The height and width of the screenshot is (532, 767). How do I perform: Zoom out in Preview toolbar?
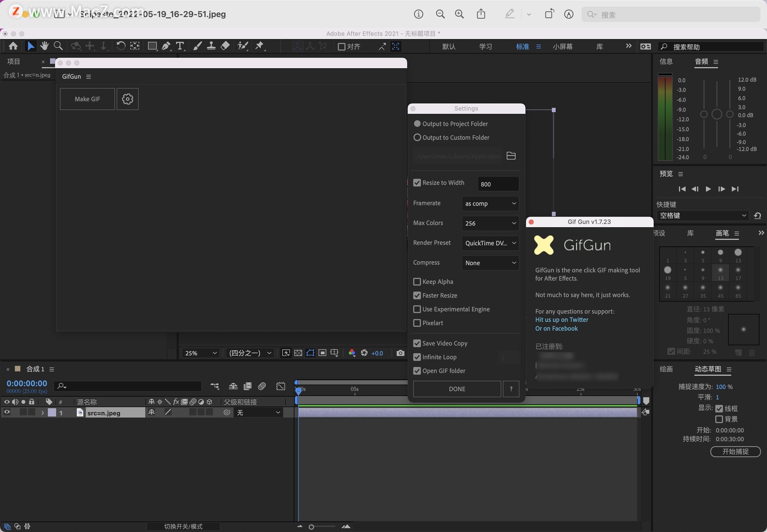pyautogui.click(x=440, y=14)
